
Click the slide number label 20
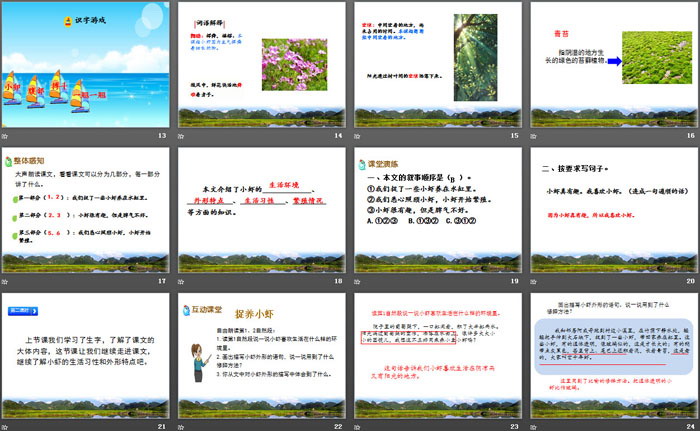[691, 281]
